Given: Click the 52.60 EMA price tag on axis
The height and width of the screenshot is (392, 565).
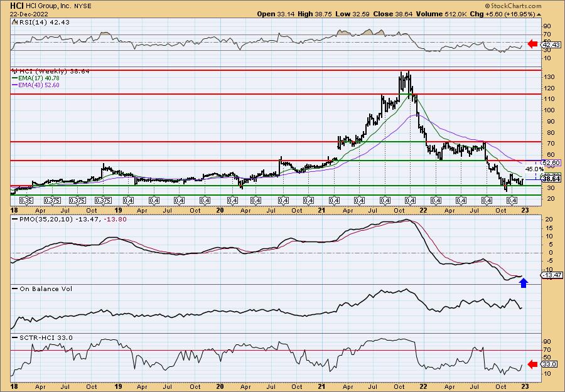Looking at the screenshot, I should [x=552, y=162].
